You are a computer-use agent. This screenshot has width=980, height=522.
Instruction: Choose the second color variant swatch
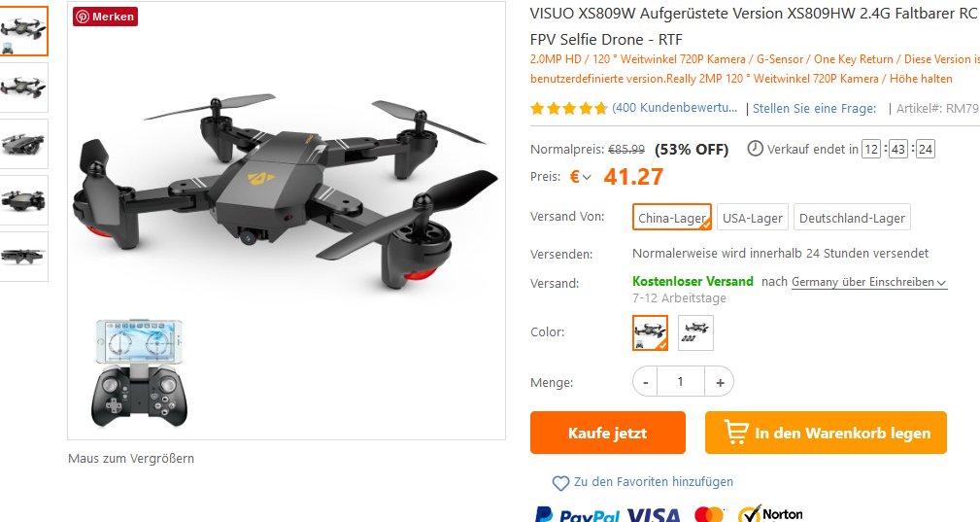coord(695,332)
